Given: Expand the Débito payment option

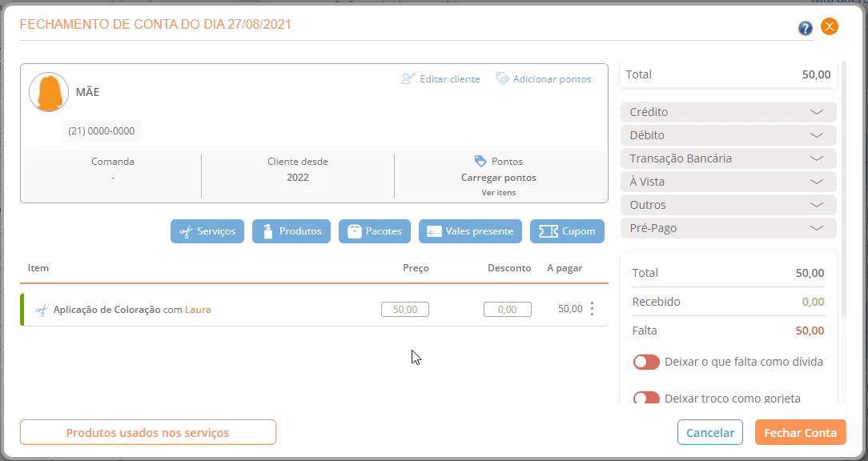Looking at the screenshot, I should click(728, 135).
